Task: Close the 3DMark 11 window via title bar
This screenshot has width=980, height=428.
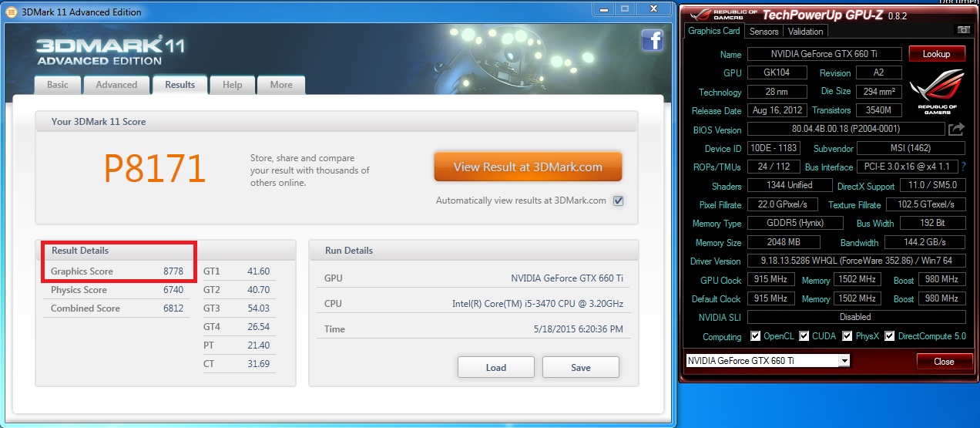Action: [x=653, y=9]
